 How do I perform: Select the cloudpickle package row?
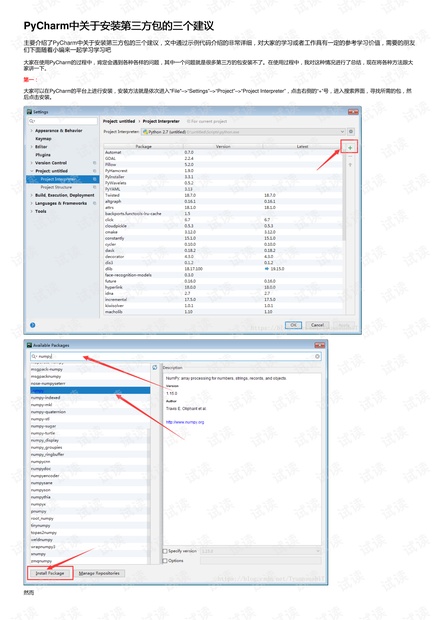(x=223, y=226)
